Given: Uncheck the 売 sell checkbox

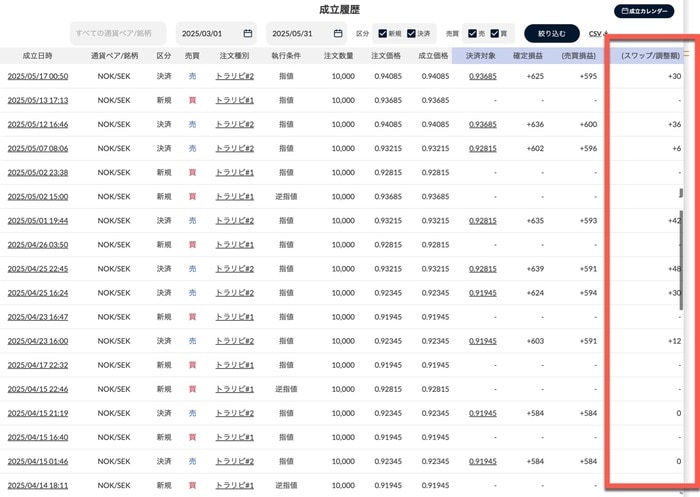Looking at the screenshot, I should (474, 33).
